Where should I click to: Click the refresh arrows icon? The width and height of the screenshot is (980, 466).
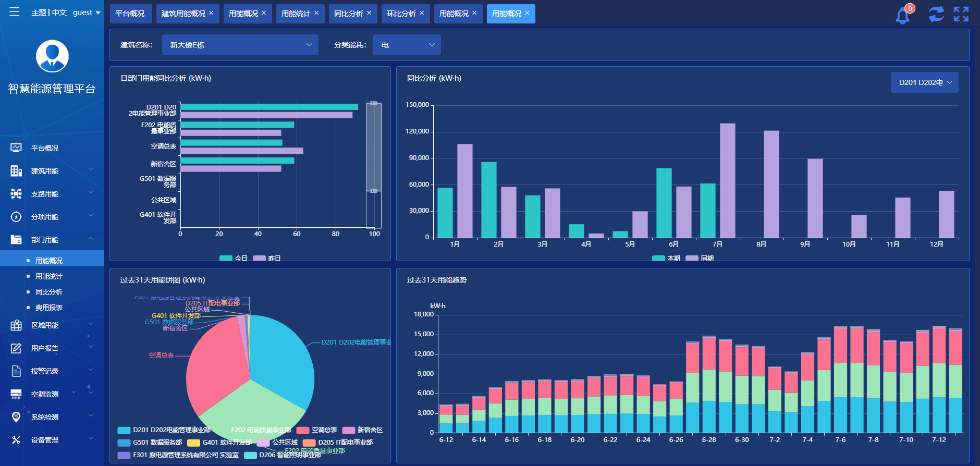click(x=936, y=14)
